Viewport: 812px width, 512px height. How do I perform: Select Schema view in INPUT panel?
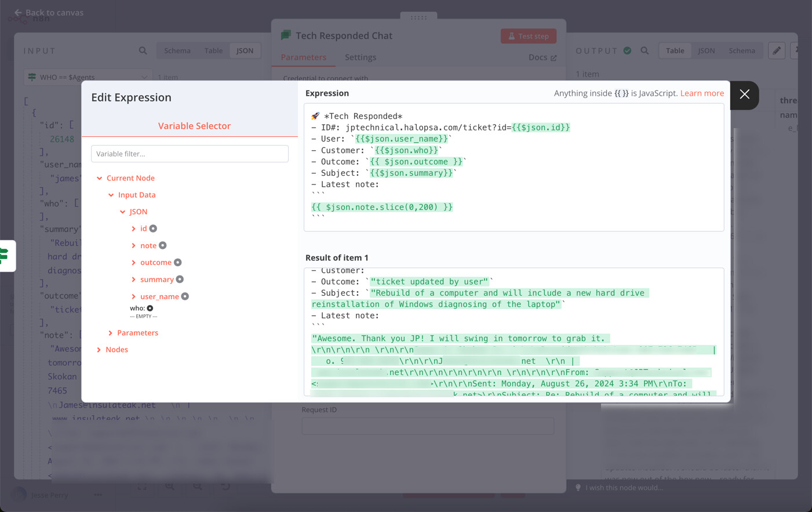point(177,50)
